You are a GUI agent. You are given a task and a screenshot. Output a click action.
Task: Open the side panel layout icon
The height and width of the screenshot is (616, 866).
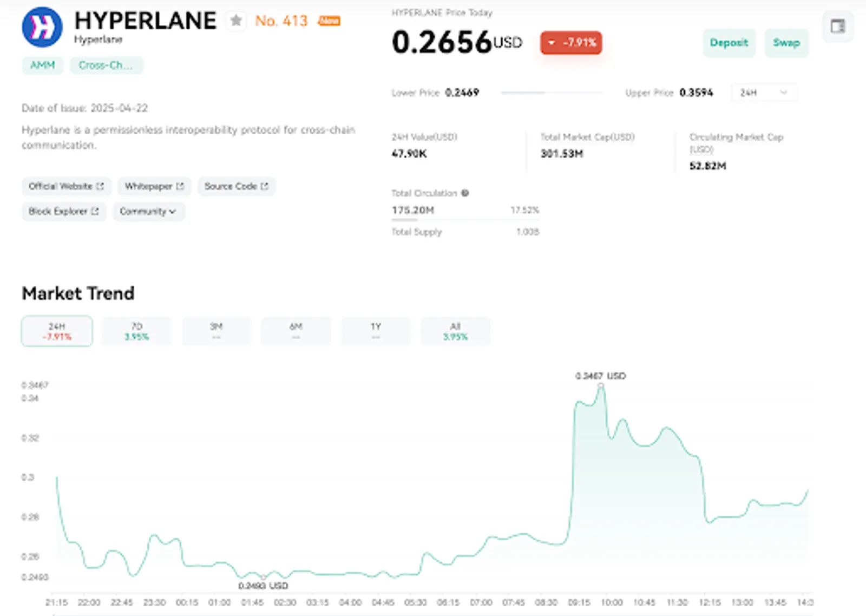click(838, 26)
